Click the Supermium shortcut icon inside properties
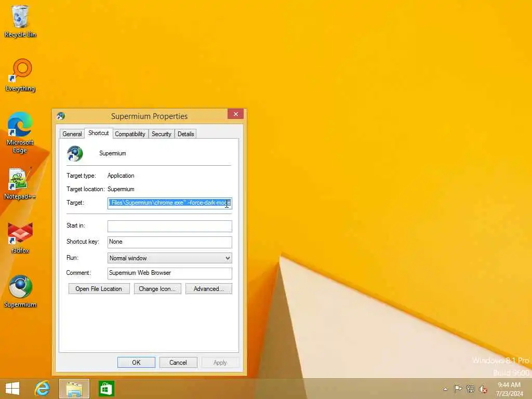Viewport: 532px width, 399px height. click(75, 153)
